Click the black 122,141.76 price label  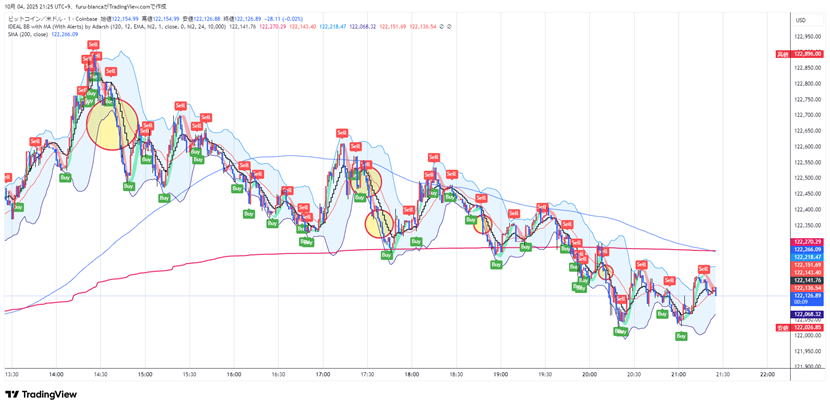tap(806, 280)
